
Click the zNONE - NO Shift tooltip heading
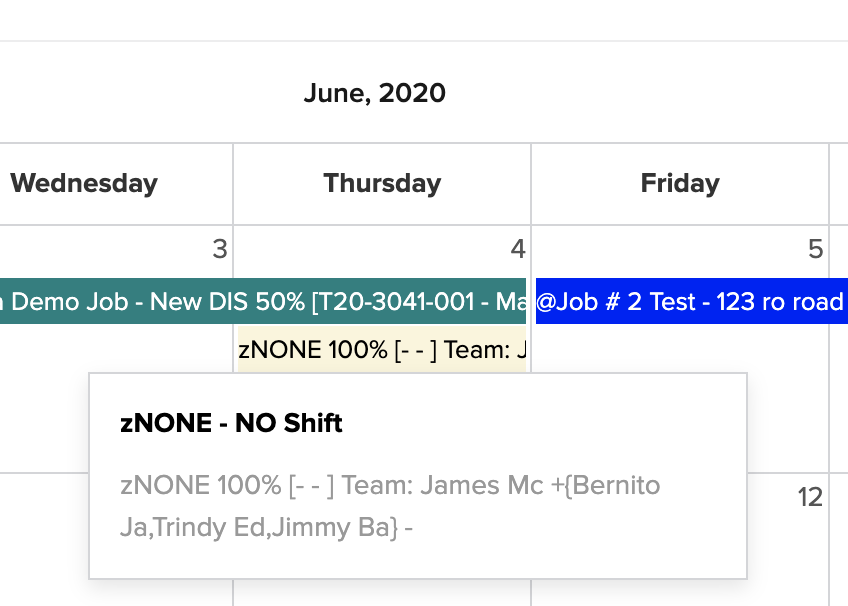[231, 423]
